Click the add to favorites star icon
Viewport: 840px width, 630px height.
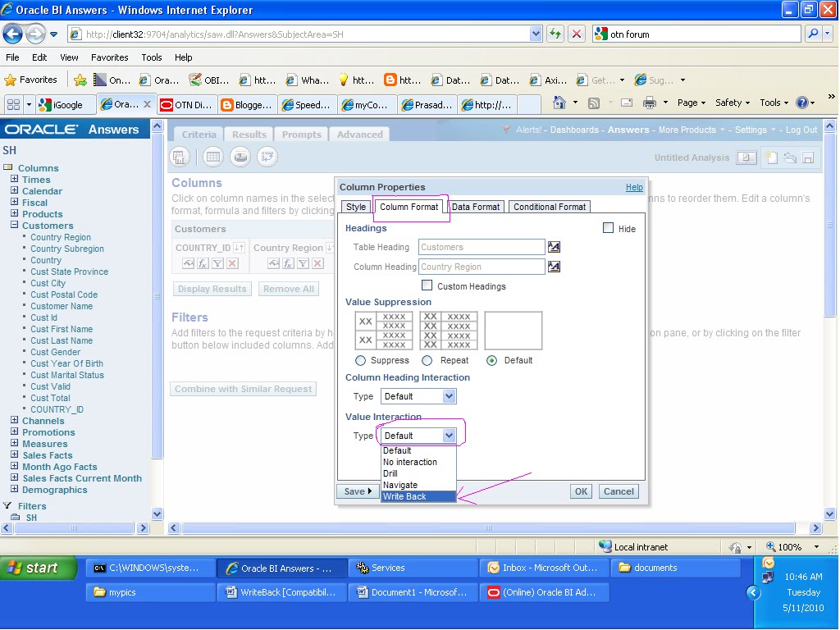pyautogui.click(x=80, y=80)
